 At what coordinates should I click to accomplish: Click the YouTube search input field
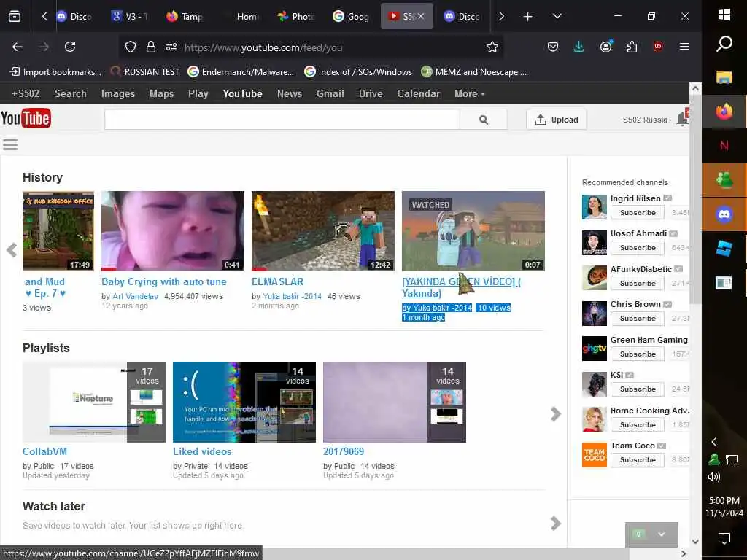(282, 120)
